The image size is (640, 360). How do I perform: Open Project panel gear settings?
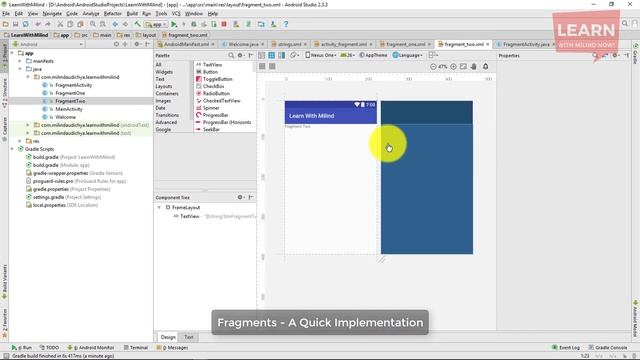(137, 44)
